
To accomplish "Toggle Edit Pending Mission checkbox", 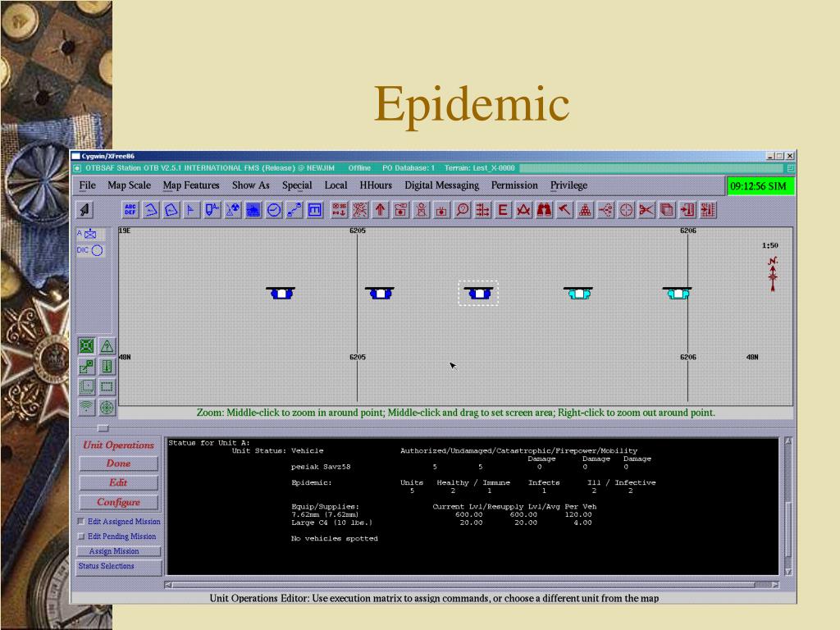I will pyautogui.click(x=81, y=536).
